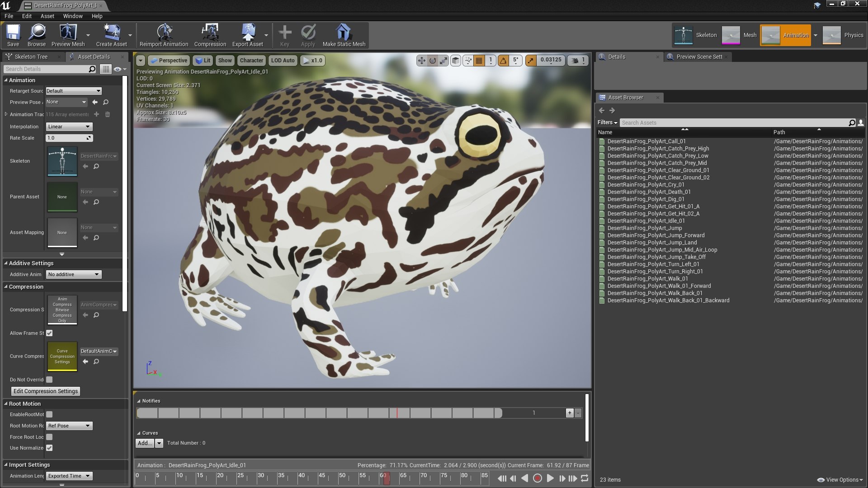Switch to Skeleton Tree tab
Viewport: 868px width, 488px height.
coord(31,56)
